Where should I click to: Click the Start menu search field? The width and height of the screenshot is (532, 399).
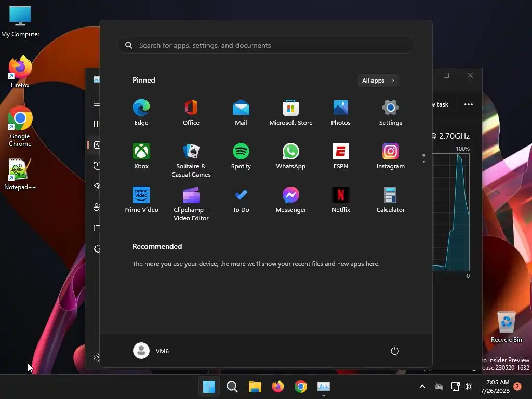(265, 46)
